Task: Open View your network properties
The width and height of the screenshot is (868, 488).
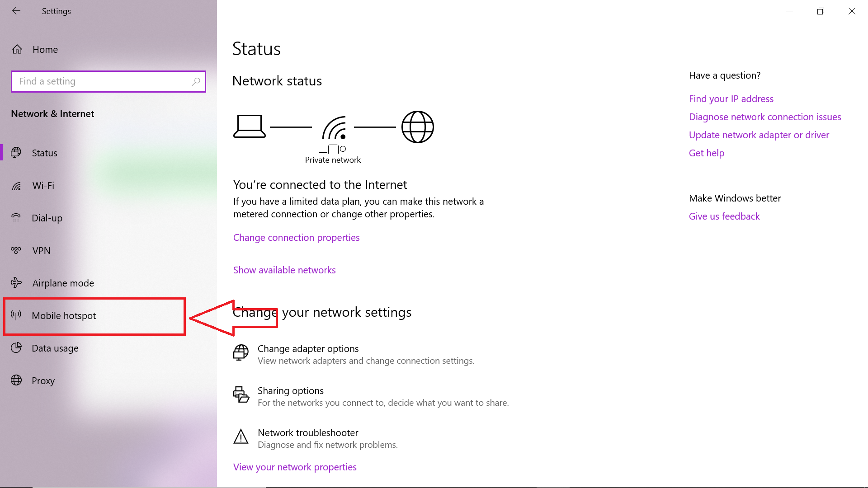Action: point(295,467)
